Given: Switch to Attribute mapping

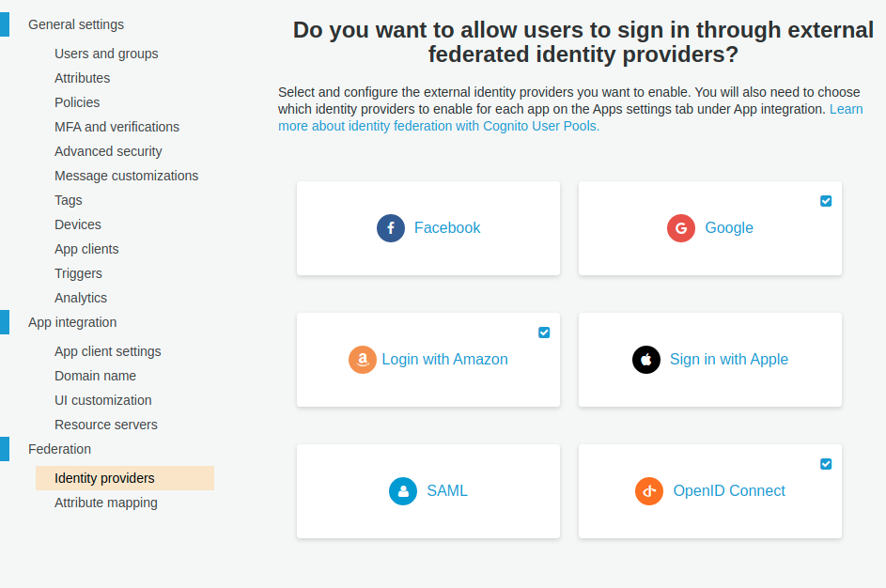Looking at the screenshot, I should pos(105,503).
